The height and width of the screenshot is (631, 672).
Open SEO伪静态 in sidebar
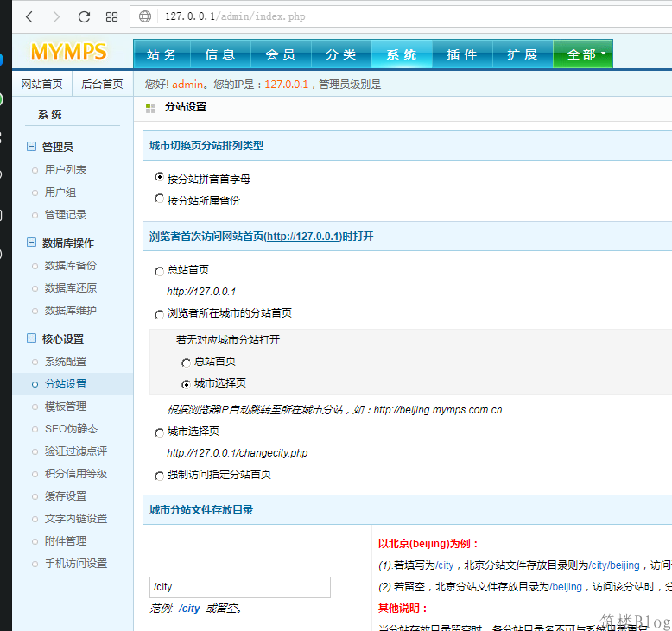click(71, 429)
